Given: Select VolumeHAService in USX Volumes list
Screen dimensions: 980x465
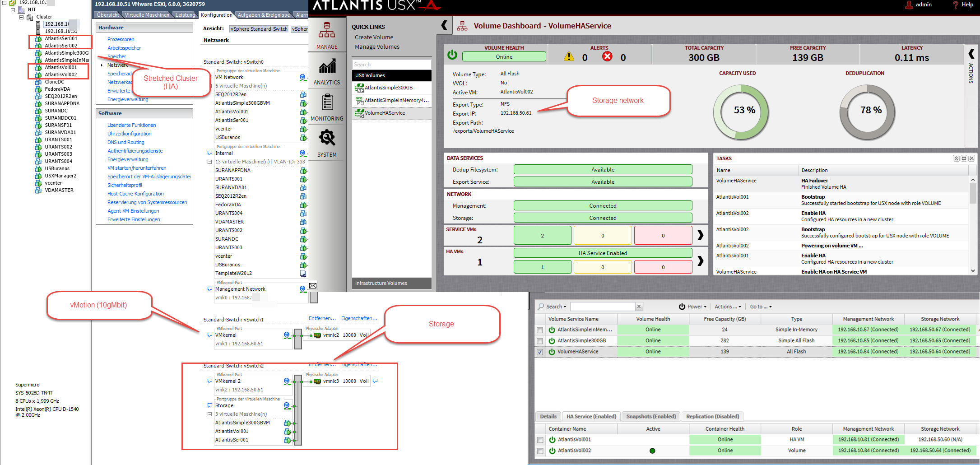Looking at the screenshot, I should click(385, 113).
